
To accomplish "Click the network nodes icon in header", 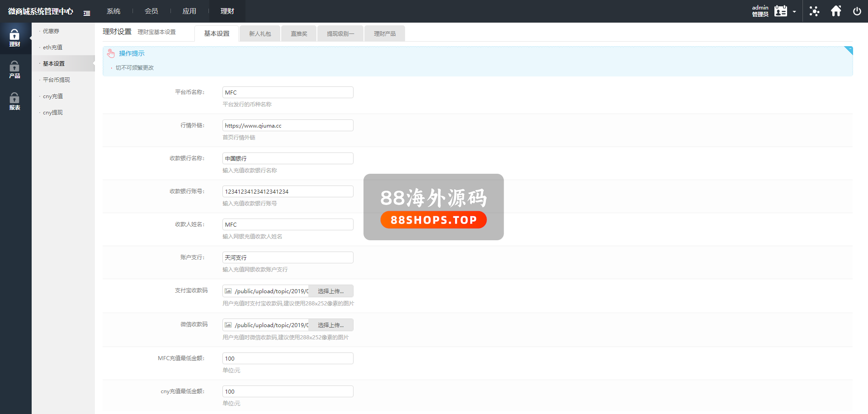I will (x=814, y=11).
